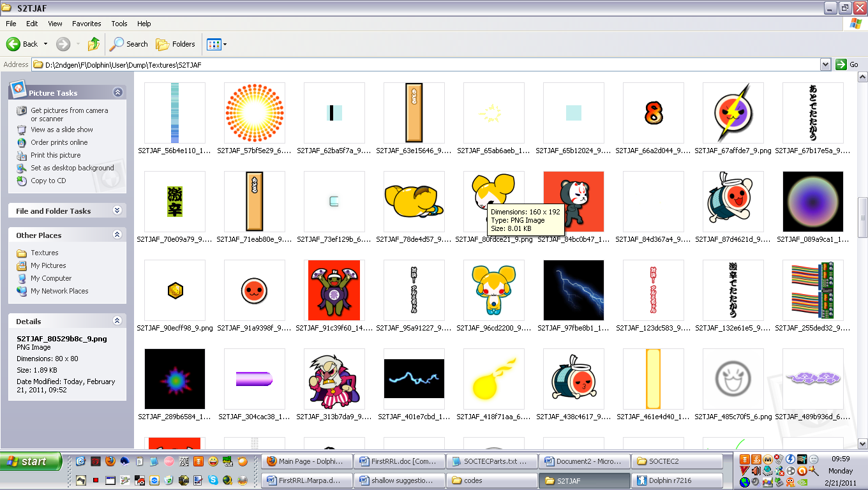
Task: Select the red drum face thumbnail S2TJAF_91a9398f
Action: point(255,290)
